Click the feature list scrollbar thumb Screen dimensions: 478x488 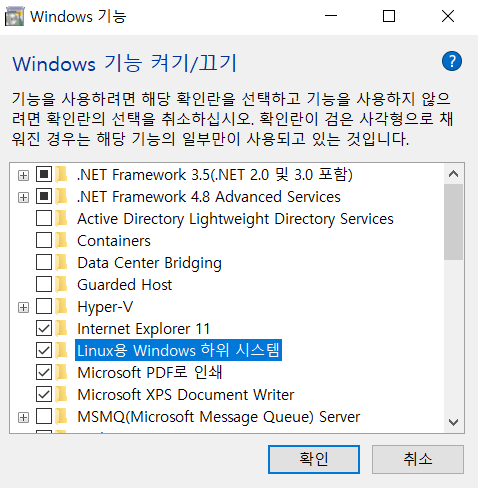pyautogui.click(x=453, y=222)
